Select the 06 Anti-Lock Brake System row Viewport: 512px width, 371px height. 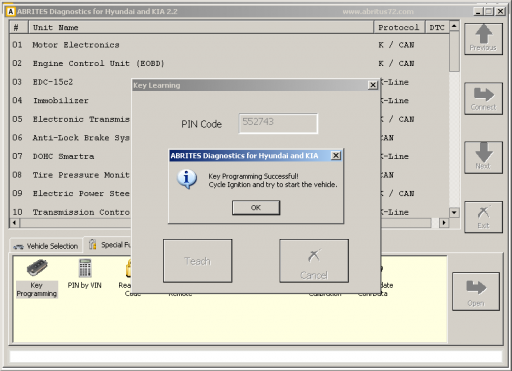[71, 138]
